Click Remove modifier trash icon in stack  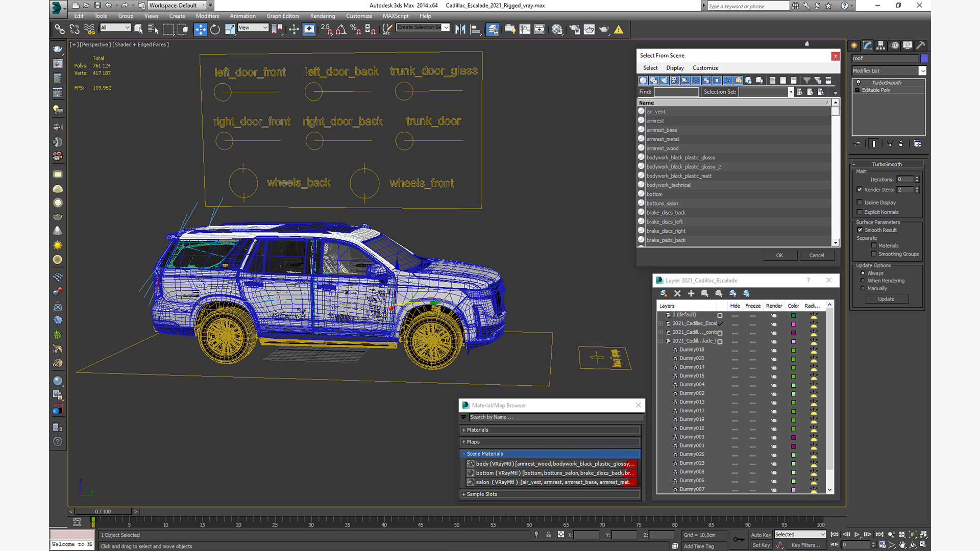click(901, 144)
